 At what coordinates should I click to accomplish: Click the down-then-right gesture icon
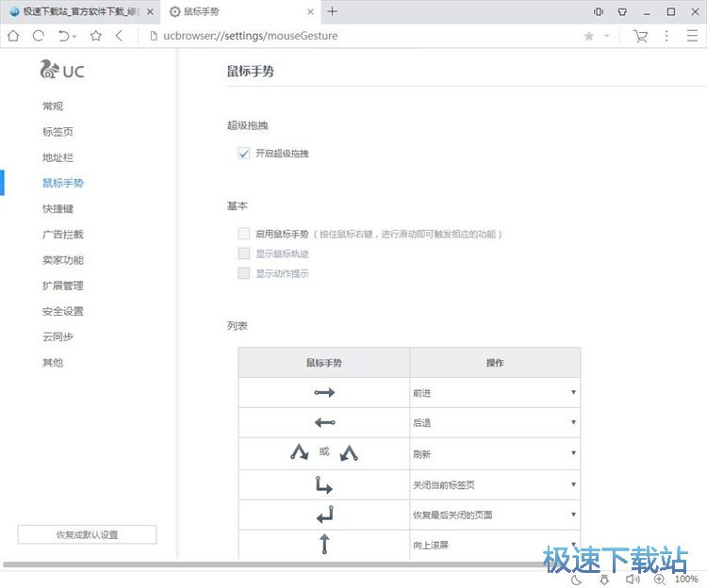[x=323, y=485]
